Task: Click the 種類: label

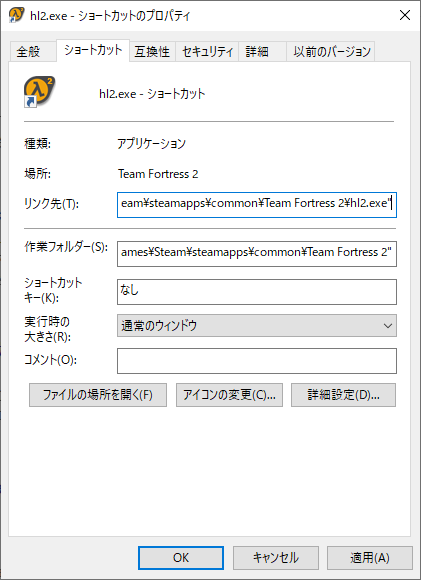Action: [x=37, y=144]
